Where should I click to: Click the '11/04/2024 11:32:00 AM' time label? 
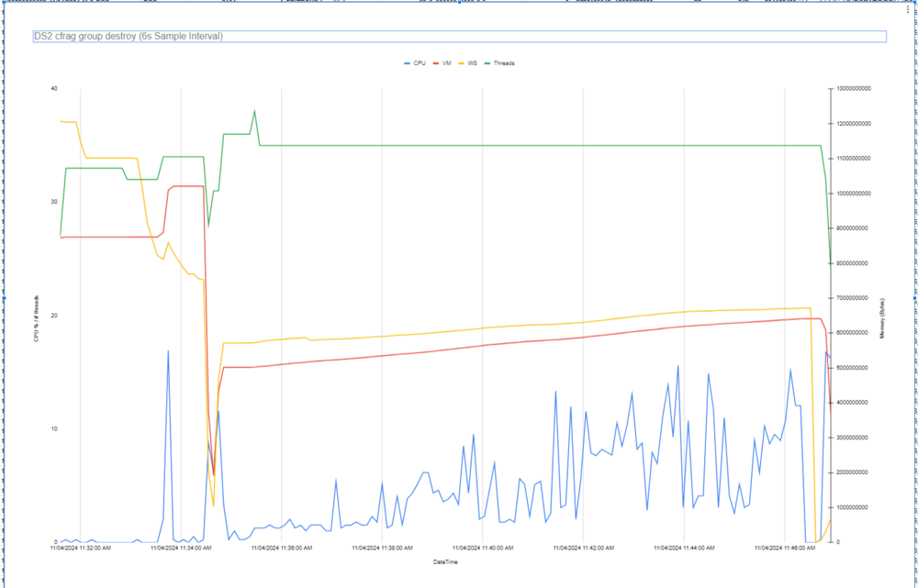[80, 549]
